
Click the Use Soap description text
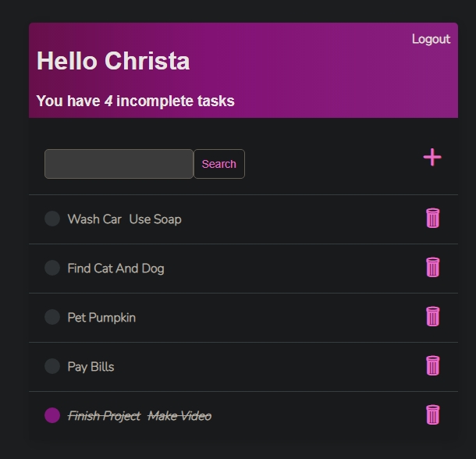pos(155,219)
